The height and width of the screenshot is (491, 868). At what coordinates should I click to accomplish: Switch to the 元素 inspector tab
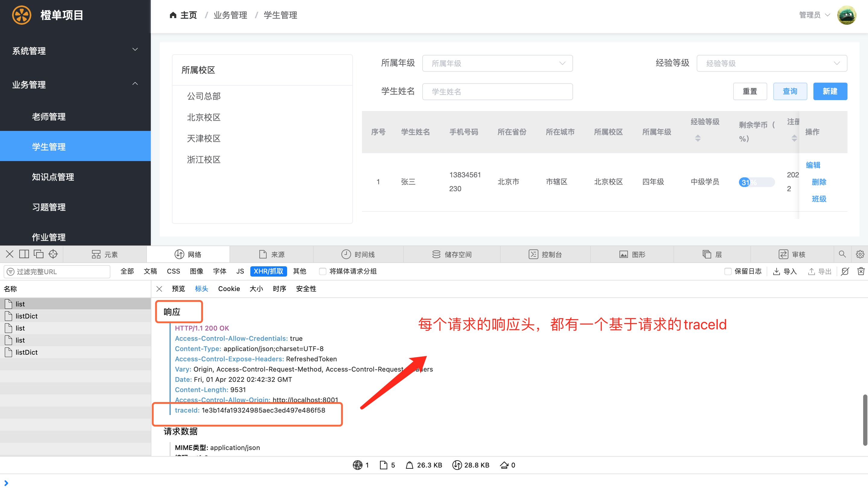(x=105, y=254)
